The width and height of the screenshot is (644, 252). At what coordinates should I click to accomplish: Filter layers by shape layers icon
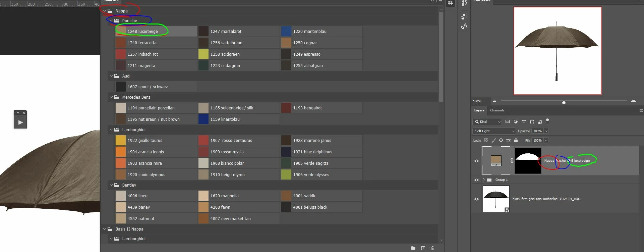point(532,121)
